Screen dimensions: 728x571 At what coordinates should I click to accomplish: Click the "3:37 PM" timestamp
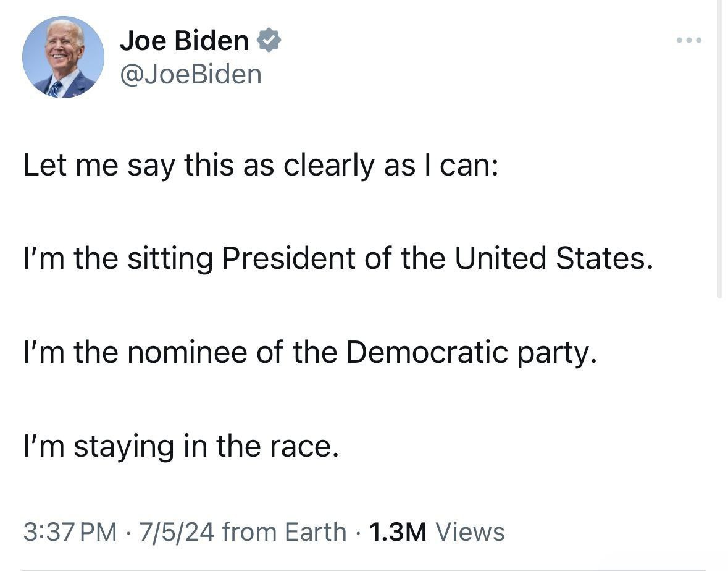tap(70, 531)
